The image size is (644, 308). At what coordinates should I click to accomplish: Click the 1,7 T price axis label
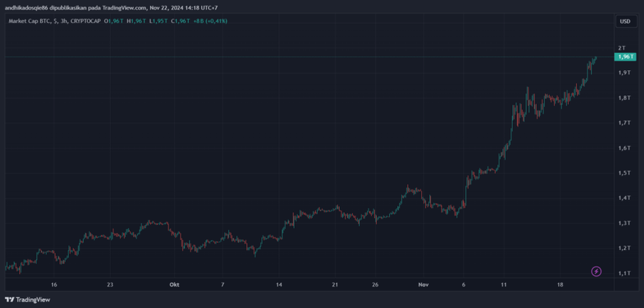(624, 123)
